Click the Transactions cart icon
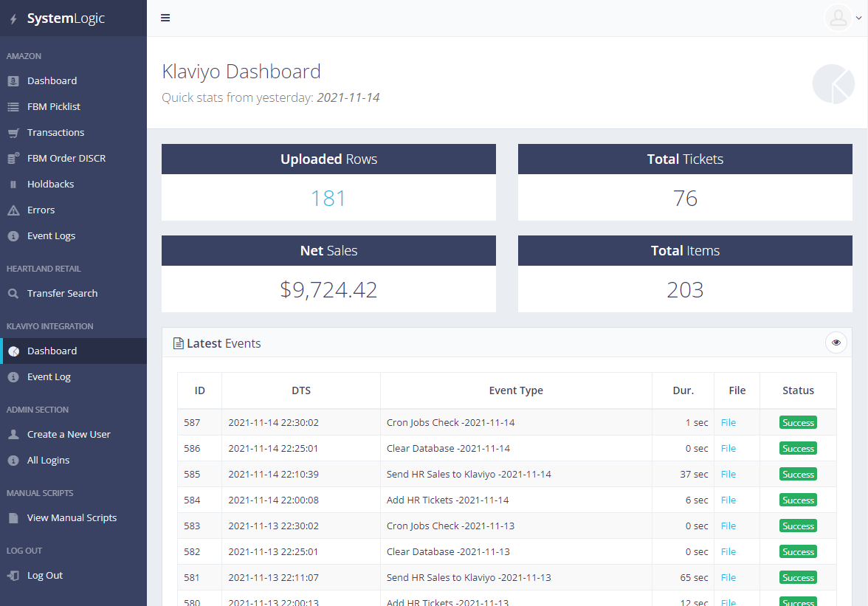The height and width of the screenshot is (606, 868). [x=13, y=133]
